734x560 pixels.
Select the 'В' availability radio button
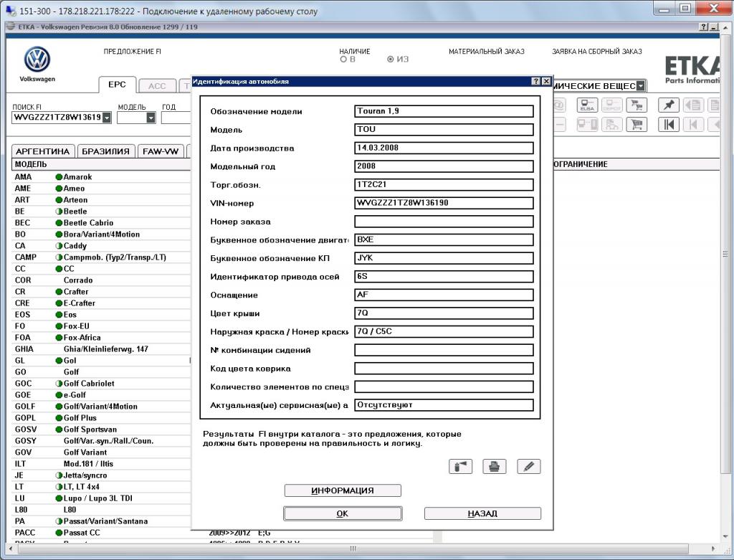[x=343, y=60]
